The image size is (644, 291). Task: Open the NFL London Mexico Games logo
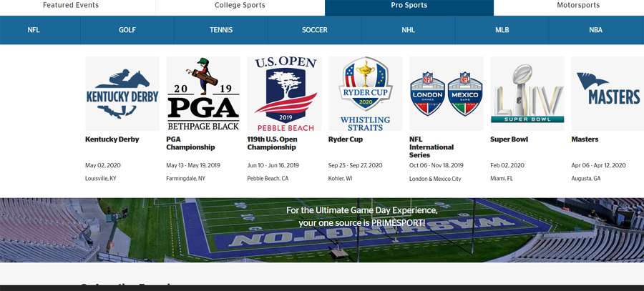446,94
